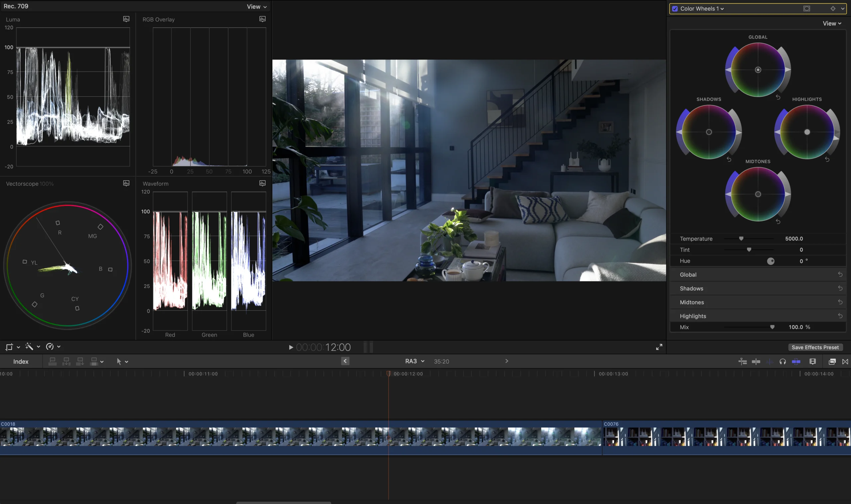851x504 pixels.
Task: Enter full screen viewer mode
Action: coord(659,347)
